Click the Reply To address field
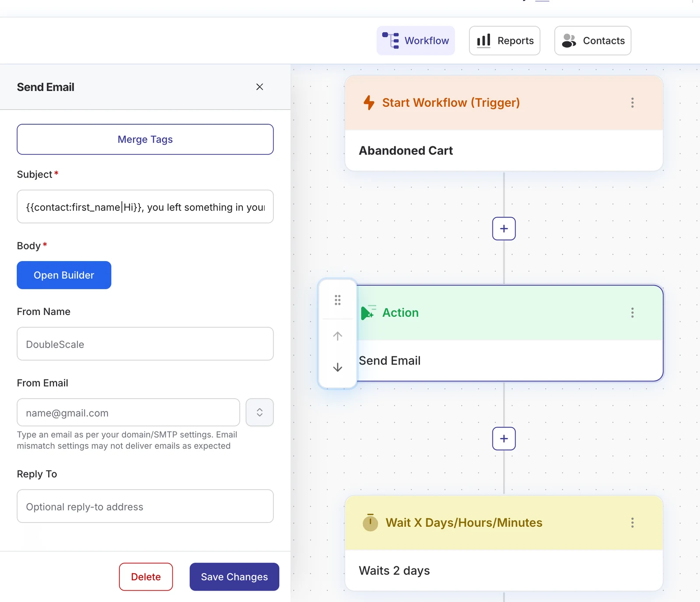The image size is (700, 602). tap(145, 506)
